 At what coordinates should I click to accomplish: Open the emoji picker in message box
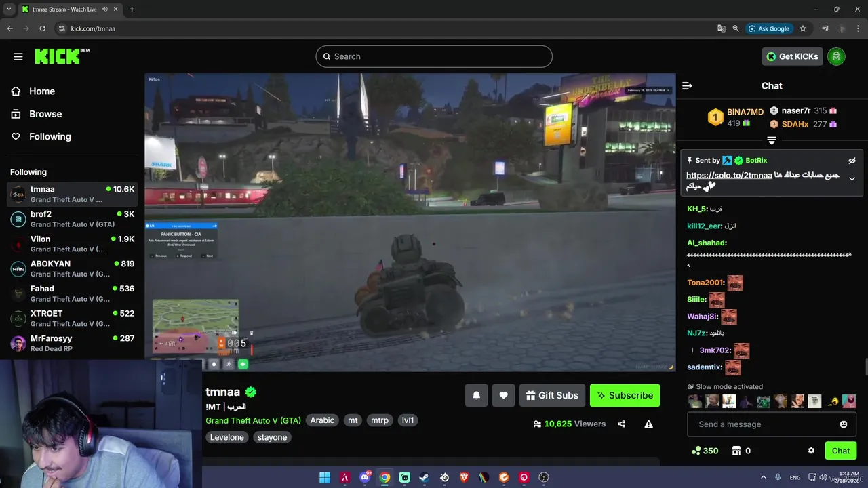tap(844, 424)
